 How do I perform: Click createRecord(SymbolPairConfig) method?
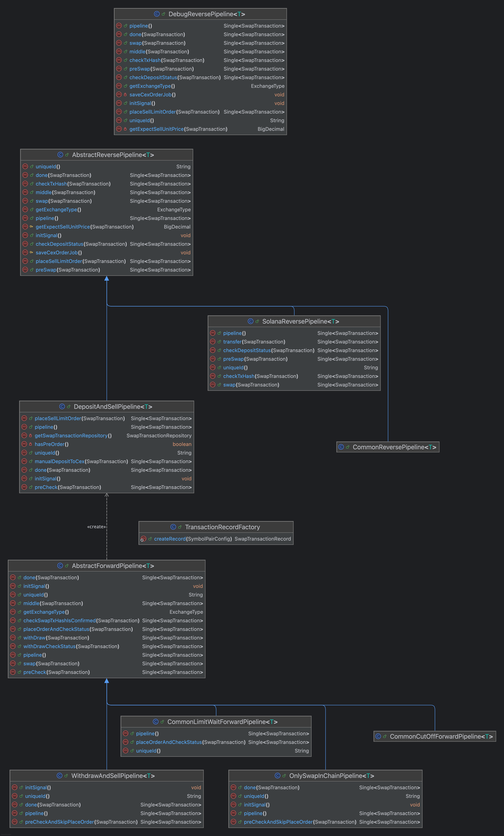(193, 539)
